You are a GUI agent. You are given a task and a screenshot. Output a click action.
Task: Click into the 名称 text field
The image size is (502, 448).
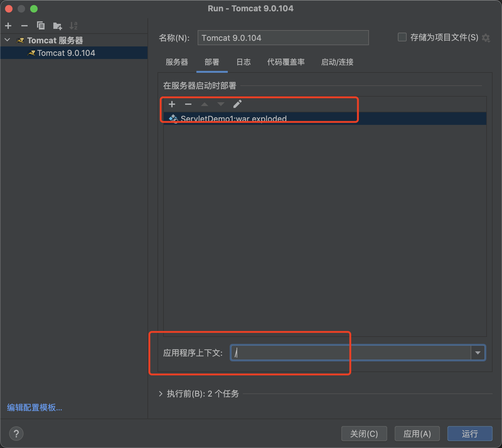pos(283,38)
